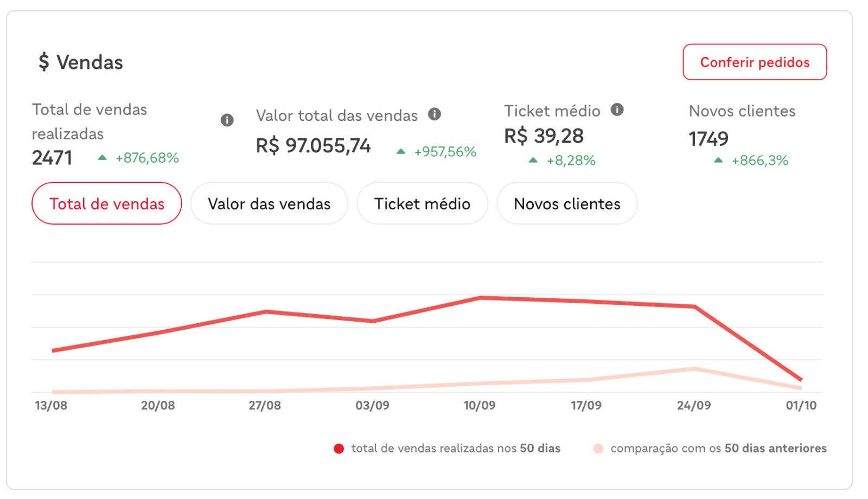This screenshot has width=868, height=499.
Task: Open the Novos clientes chart tab
Action: point(567,203)
